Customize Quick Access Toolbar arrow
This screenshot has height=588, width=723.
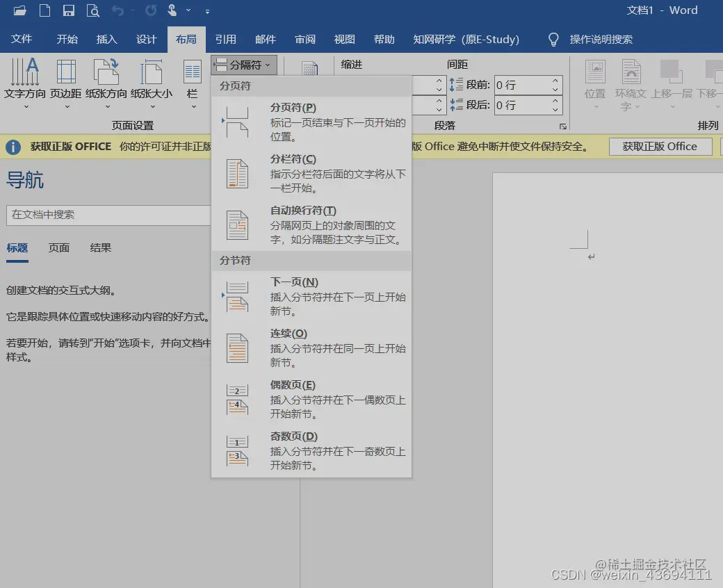[x=207, y=12]
